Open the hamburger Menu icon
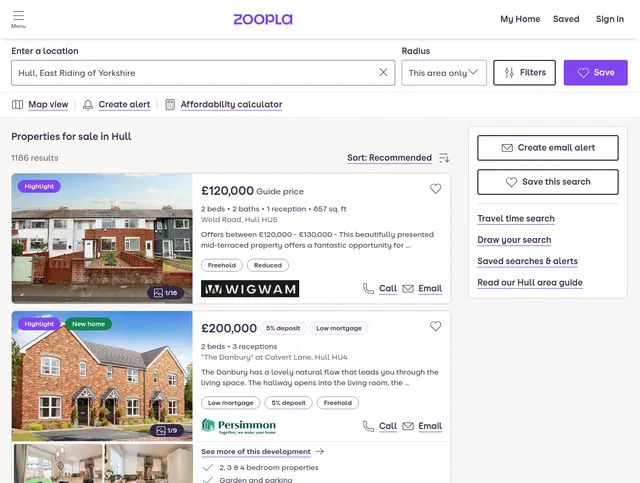This screenshot has width=640, height=483. point(19,18)
